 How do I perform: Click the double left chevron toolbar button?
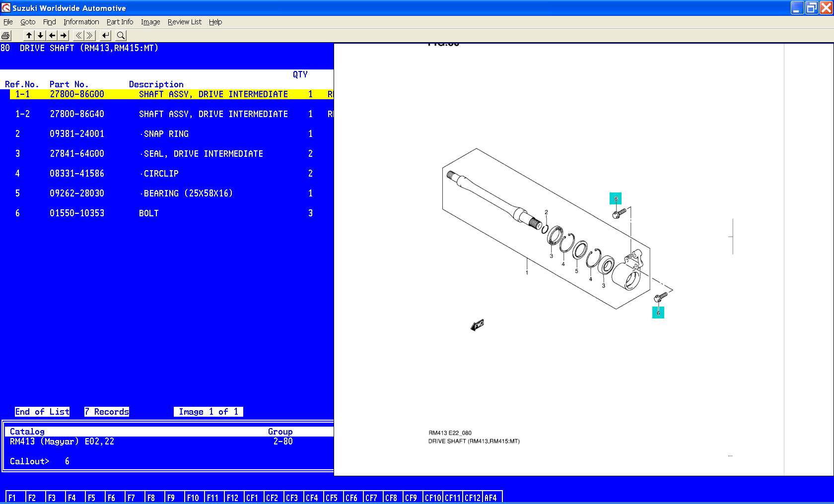click(x=78, y=36)
